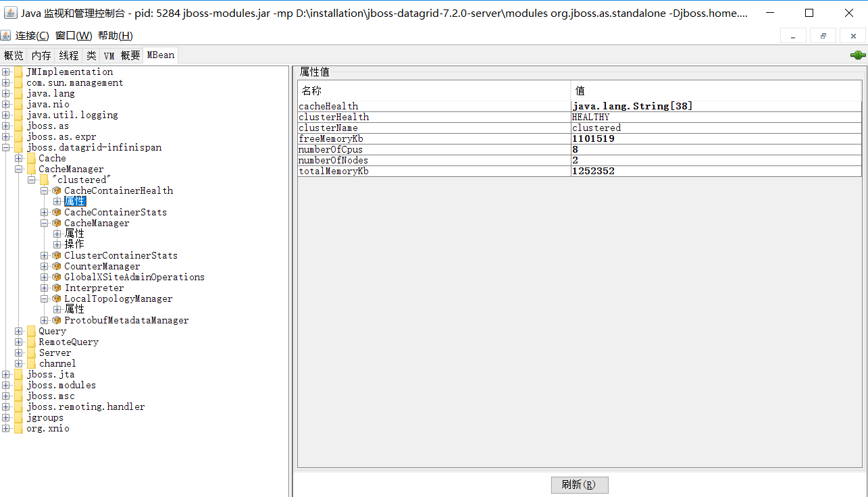The height and width of the screenshot is (497, 868).
Task: Click the org.xnio folder icon
Action: (x=19, y=429)
